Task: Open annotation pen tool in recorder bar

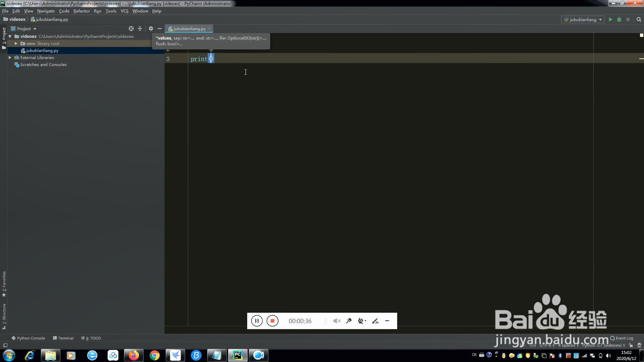Action: point(375,321)
